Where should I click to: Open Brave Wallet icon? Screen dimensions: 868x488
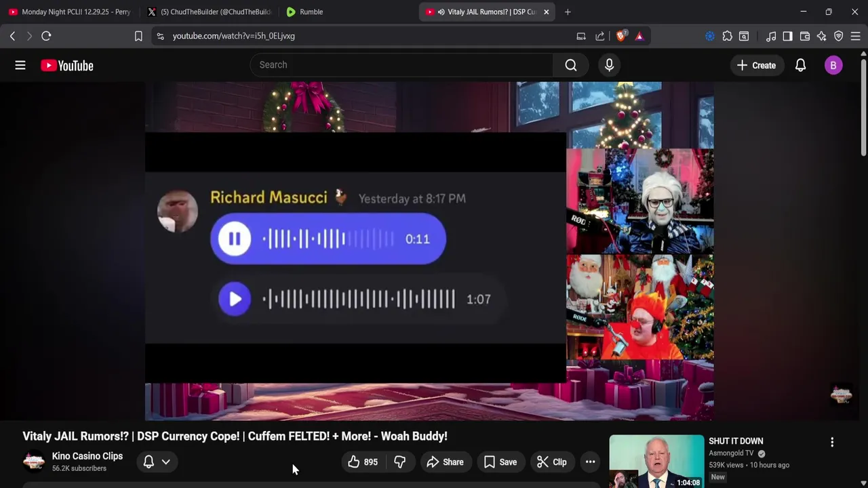[805, 36]
